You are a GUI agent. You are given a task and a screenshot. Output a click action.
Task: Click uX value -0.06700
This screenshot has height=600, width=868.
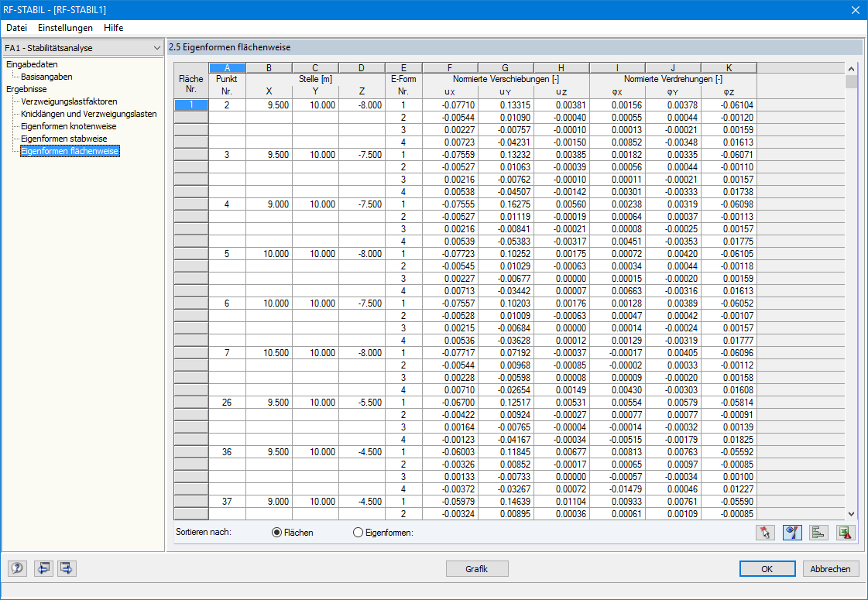coord(450,403)
